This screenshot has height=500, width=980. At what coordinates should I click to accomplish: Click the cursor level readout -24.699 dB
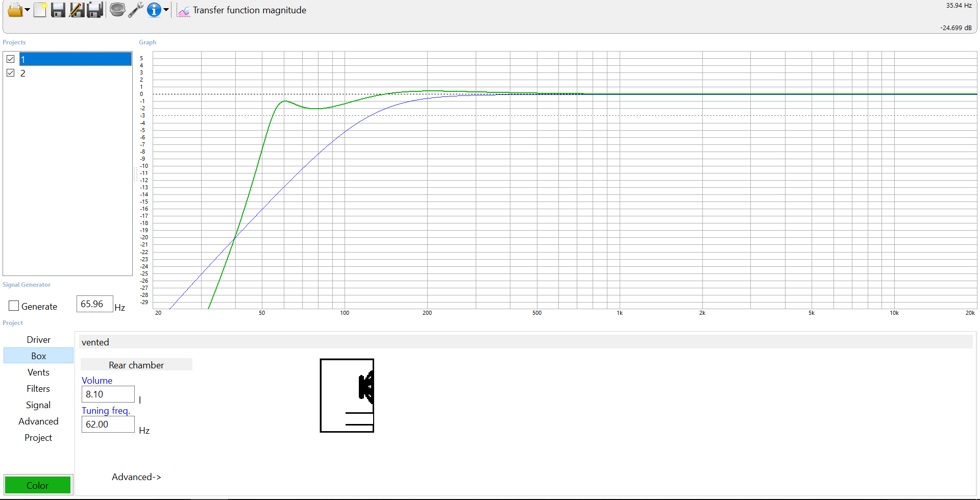point(955,28)
